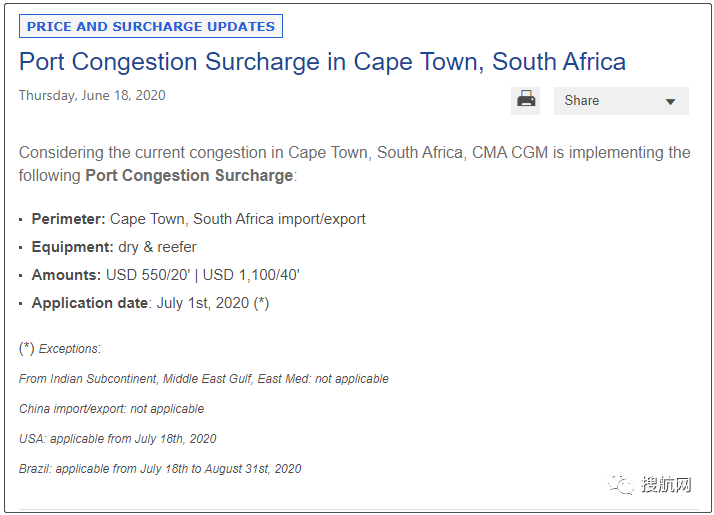Click the Indian Subcontinent exception line
The image size is (714, 515).
point(203,379)
